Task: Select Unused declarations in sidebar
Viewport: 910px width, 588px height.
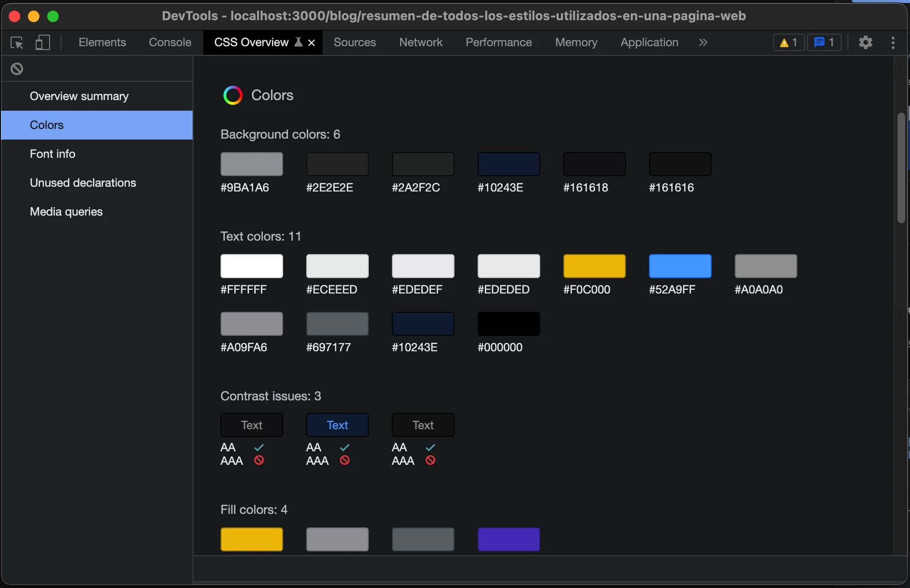Action: (x=83, y=183)
